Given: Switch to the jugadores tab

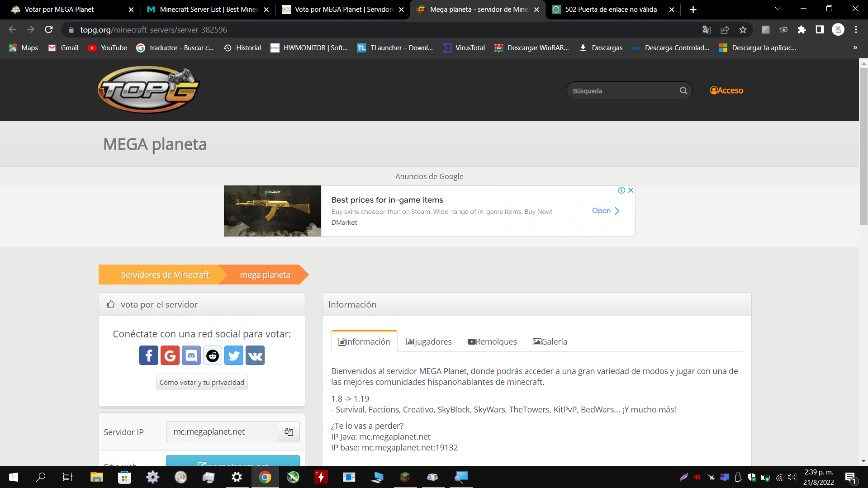Looking at the screenshot, I should (428, 341).
